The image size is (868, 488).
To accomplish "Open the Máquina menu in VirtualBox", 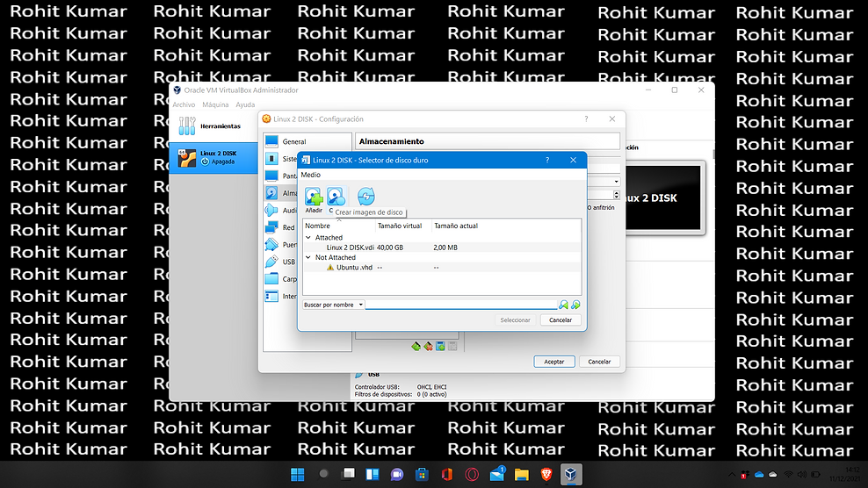I will point(215,104).
